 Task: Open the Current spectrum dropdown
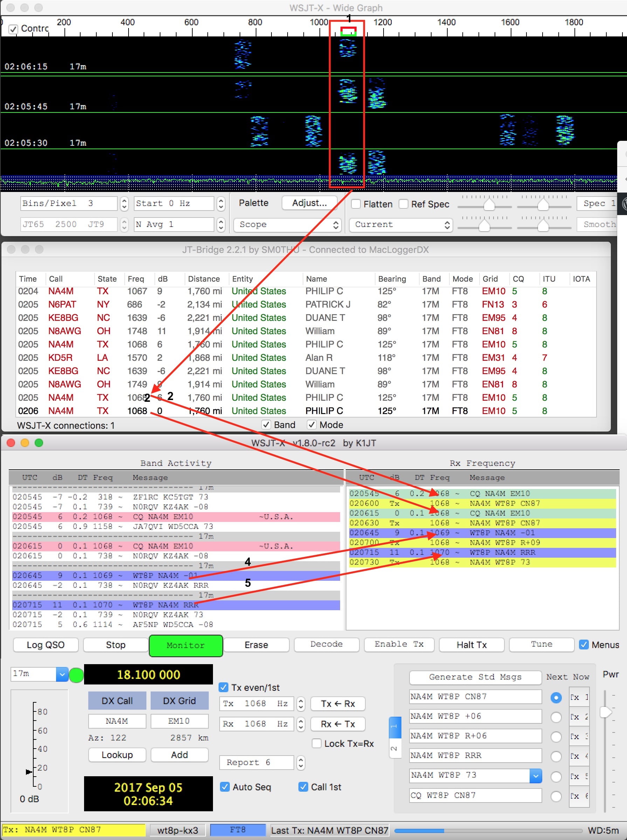(401, 225)
